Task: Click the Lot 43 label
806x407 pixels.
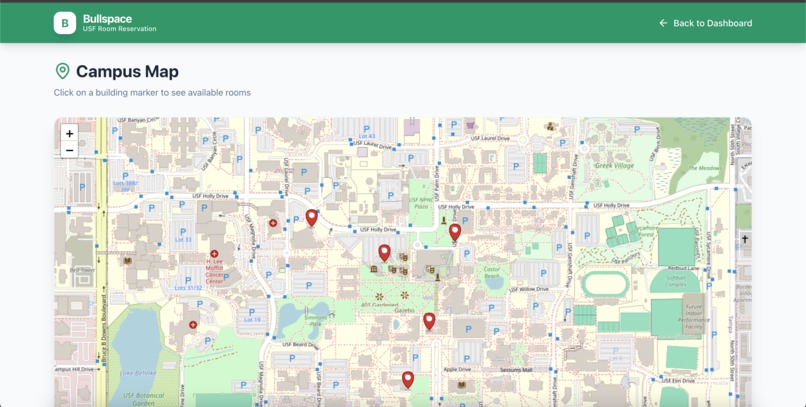Action: [x=367, y=136]
